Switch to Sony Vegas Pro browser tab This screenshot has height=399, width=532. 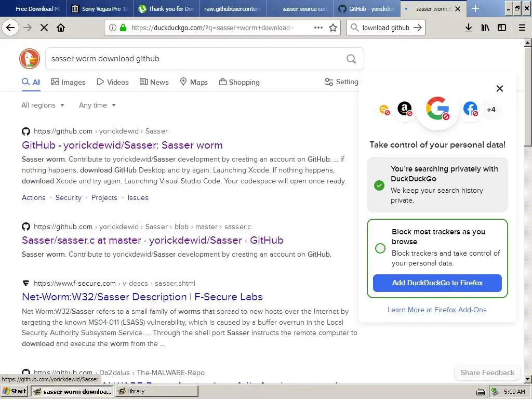point(99,9)
